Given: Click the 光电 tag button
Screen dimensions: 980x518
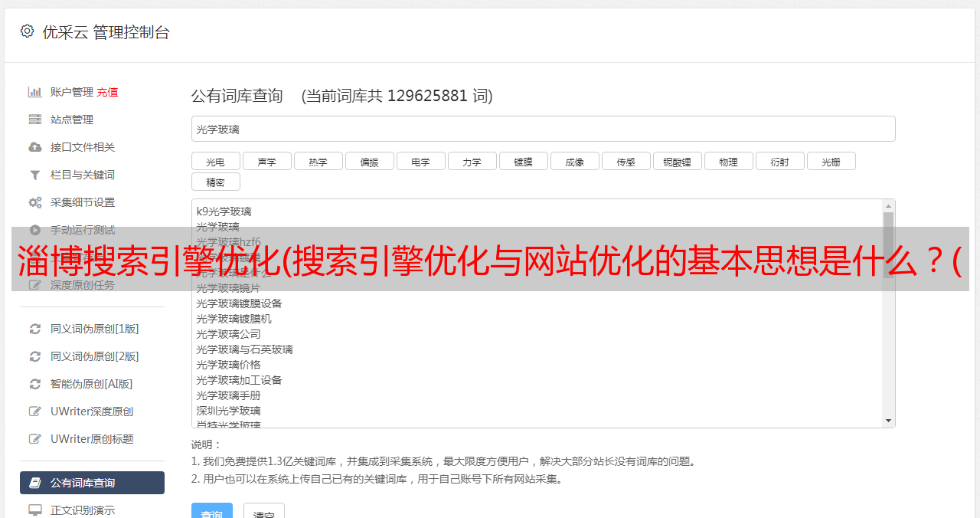Looking at the screenshot, I should [215, 161].
